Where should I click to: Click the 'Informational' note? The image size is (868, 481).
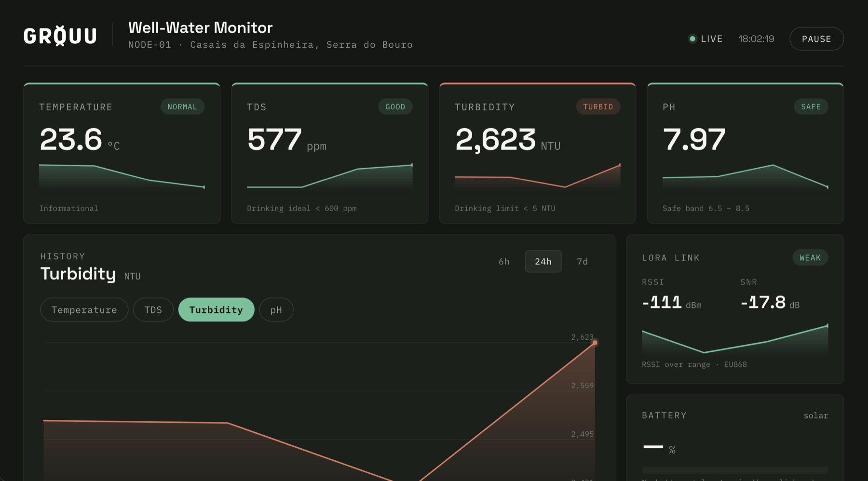click(x=68, y=208)
